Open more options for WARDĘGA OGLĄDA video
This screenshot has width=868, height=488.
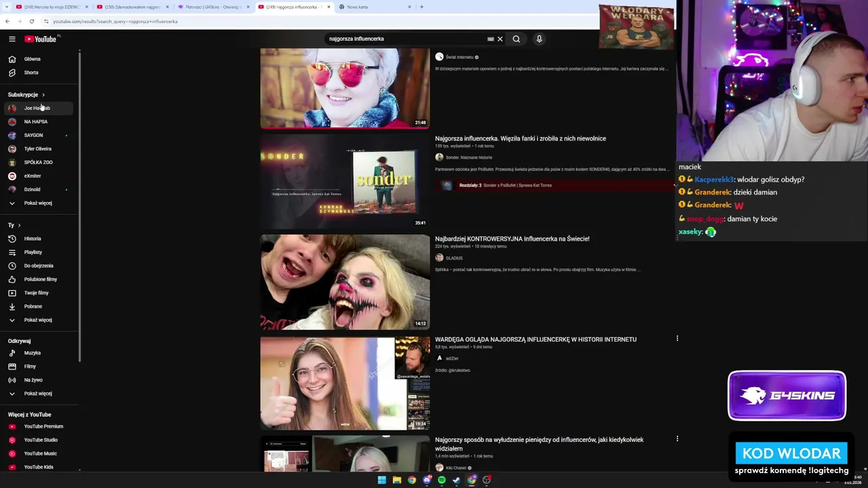677,338
